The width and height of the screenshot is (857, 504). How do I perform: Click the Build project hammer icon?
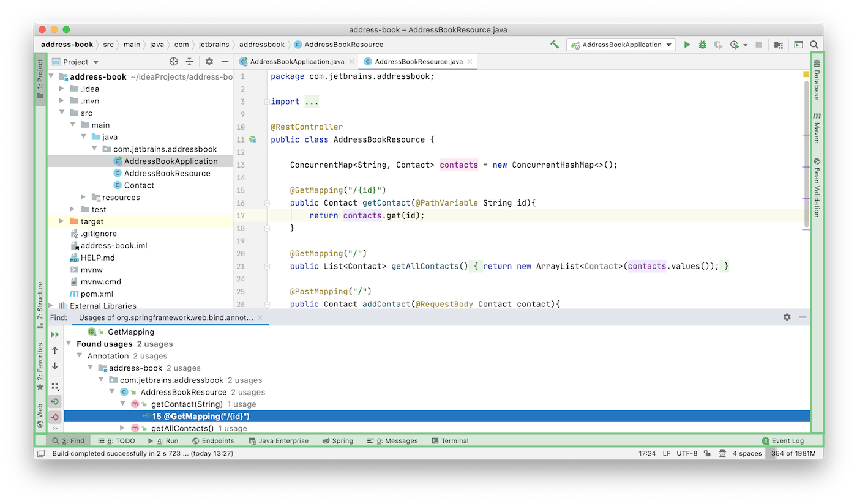click(x=555, y=45)
